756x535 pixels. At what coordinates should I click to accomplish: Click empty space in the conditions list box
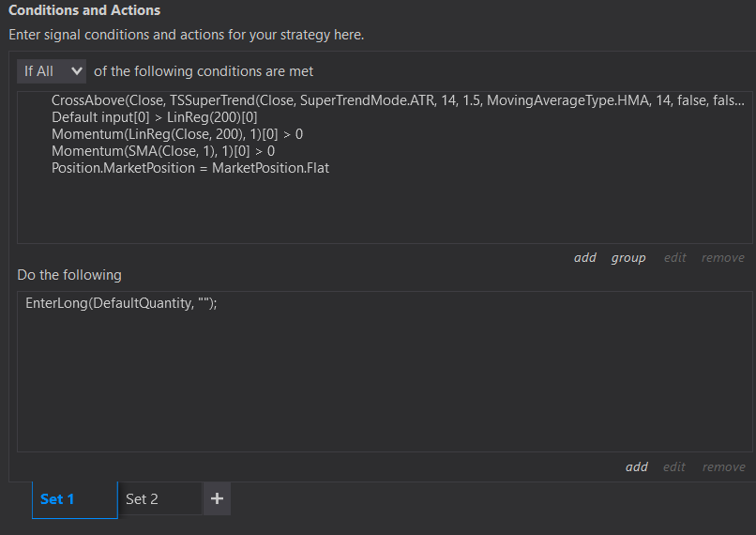[x=375, y=211]
